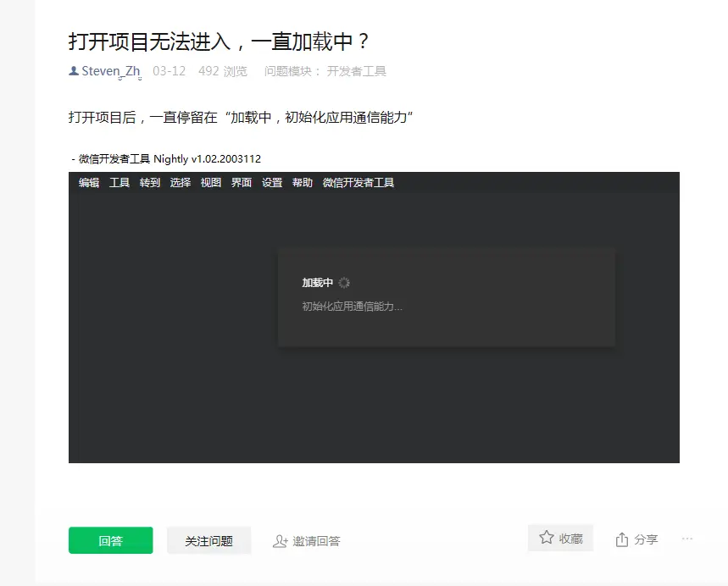
Task: Click the Nightly v1.02.2003112 version text
Action: coord(207,159)
